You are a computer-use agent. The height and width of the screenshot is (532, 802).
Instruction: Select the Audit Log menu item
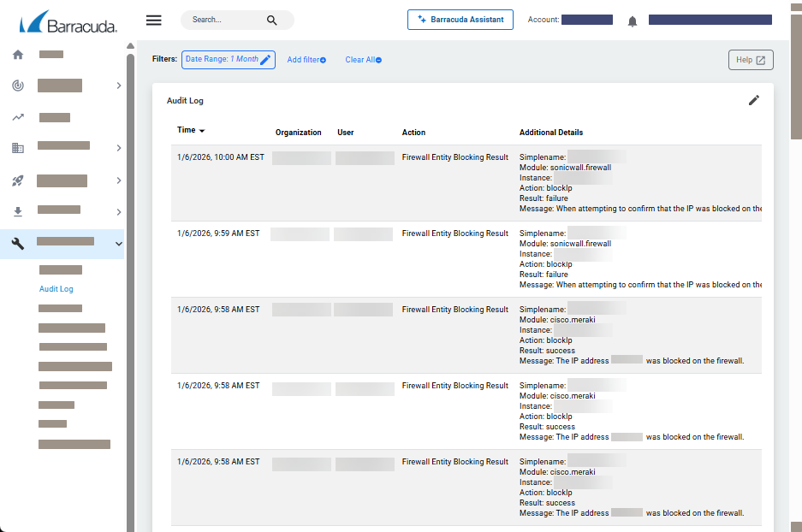55,288
